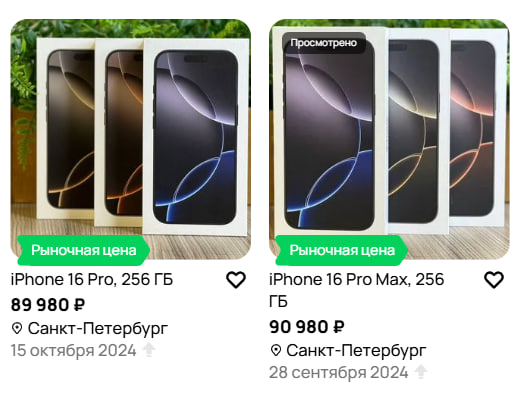Screen dimensions: 528x404
Task: Open the iPhone 16 Pro Max boxes photo
Action: 389,139
